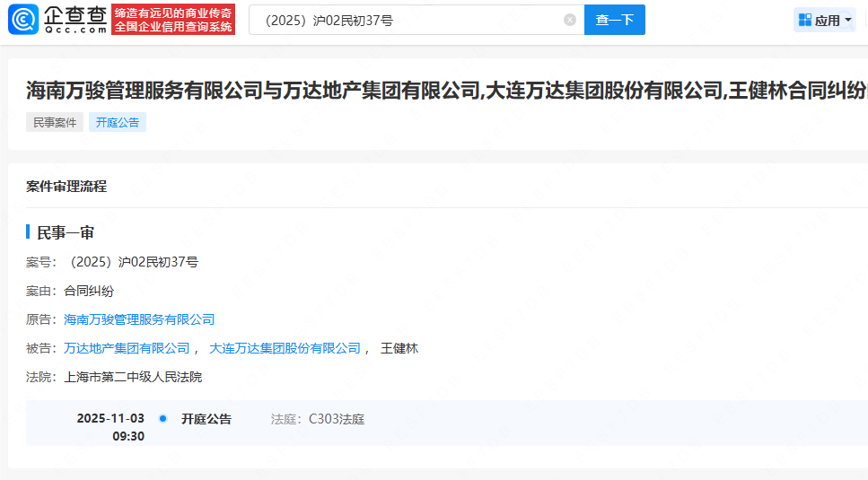Click the court name 上海市第二中级人民法院
Viewport: 868px width, 480px height.
pos(133,377)
